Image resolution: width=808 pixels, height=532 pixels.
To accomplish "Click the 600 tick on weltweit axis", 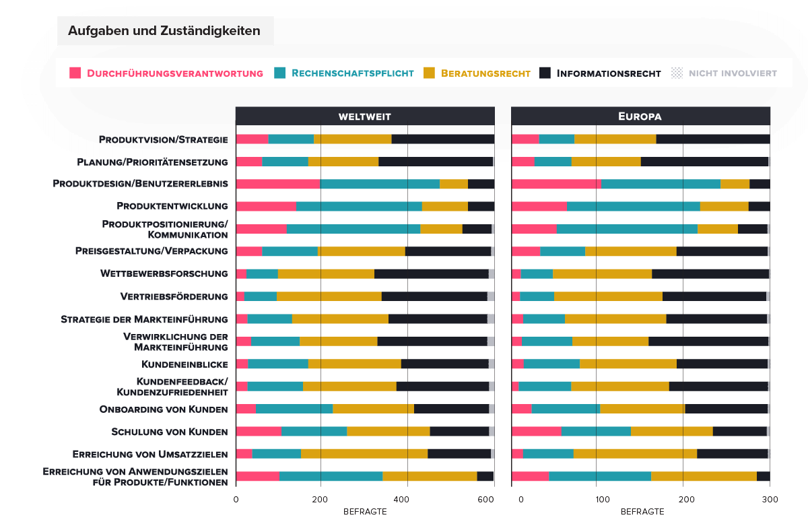I will click(485, 500).
